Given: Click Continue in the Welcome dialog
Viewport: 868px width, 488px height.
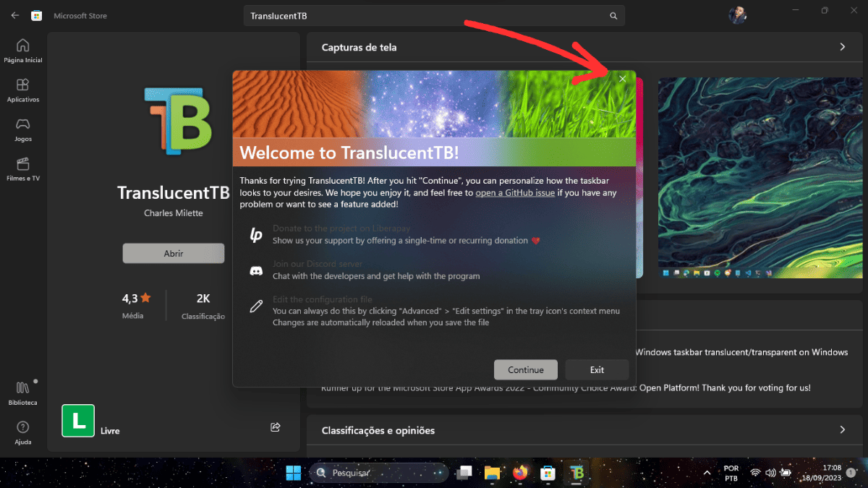Looking at the screenshot, I should (526, 369).
